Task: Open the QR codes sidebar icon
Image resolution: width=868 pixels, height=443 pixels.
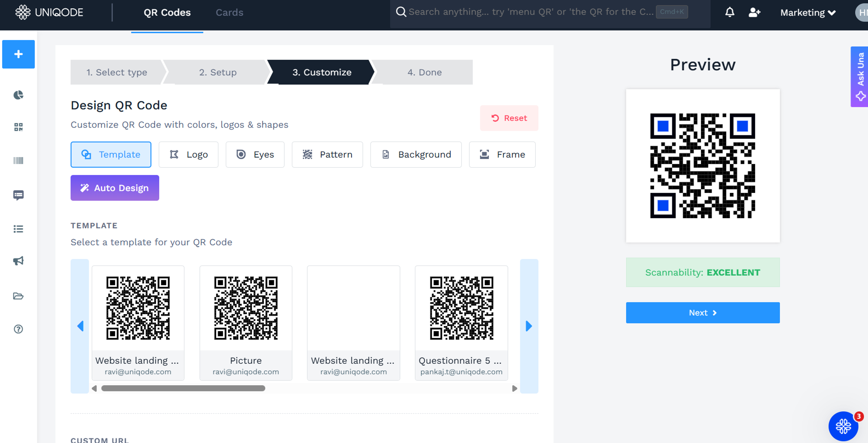Action: click(x=19, y=127)
